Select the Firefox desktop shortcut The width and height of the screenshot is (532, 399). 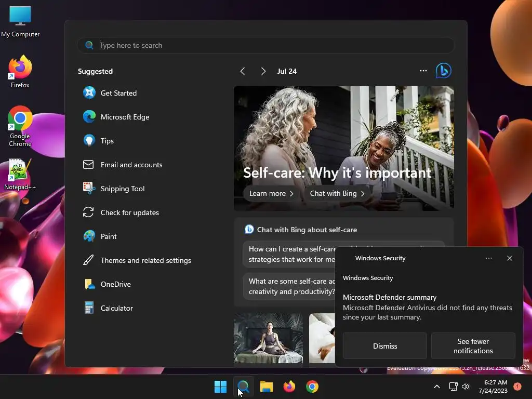click(x=20, y=72)
